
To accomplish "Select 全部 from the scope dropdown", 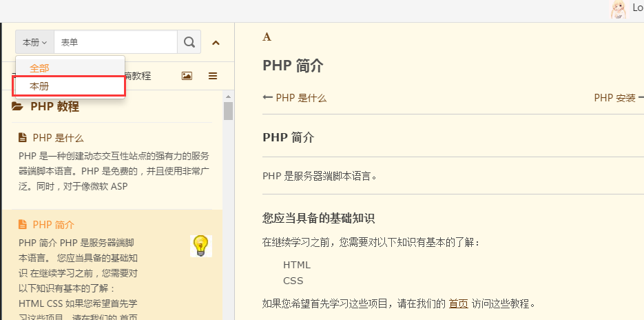I will click(x=39, y=68).
